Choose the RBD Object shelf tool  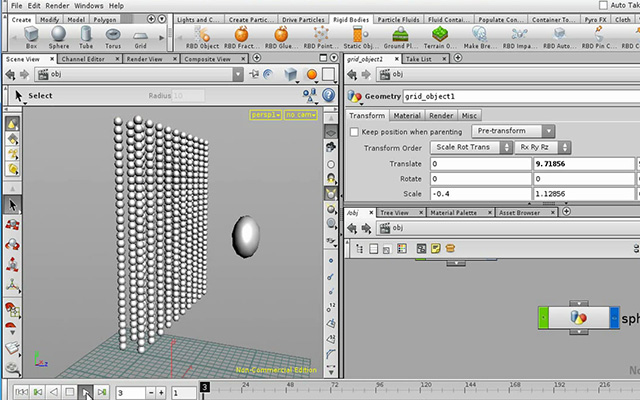click(x=202, y=38)
